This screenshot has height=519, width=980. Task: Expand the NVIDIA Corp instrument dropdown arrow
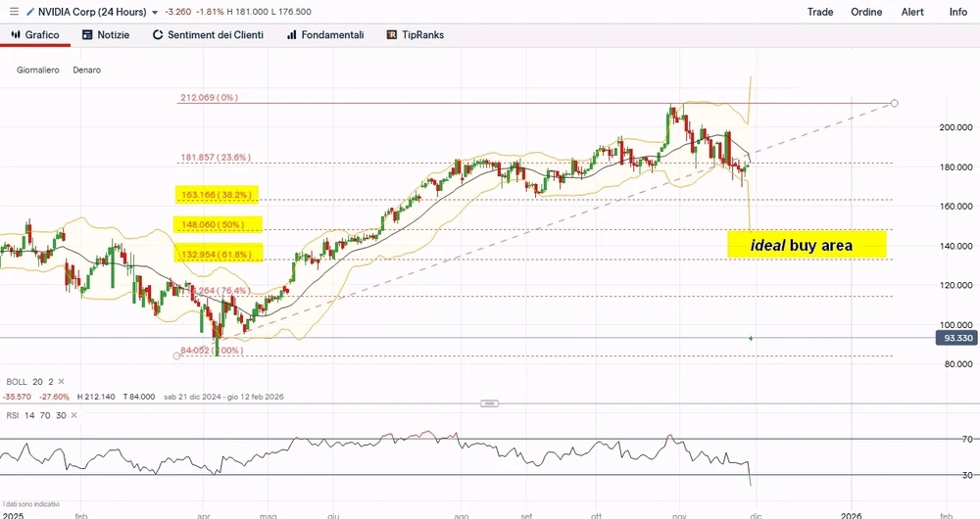(x=155, y=13)
